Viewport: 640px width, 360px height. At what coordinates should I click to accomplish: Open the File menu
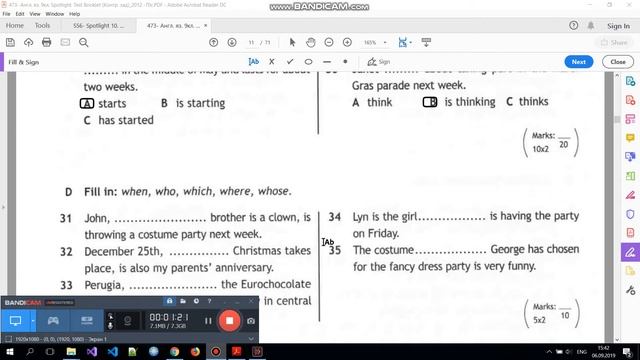(7, 13)
